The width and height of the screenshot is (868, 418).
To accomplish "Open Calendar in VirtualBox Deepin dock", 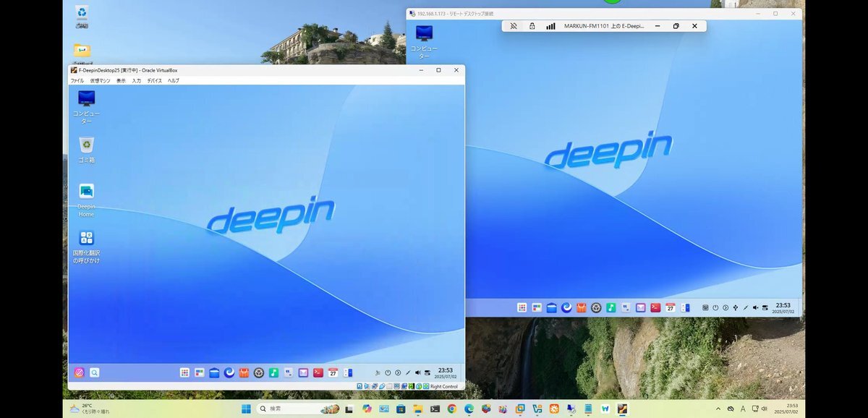I will click(x=333, y=372).
